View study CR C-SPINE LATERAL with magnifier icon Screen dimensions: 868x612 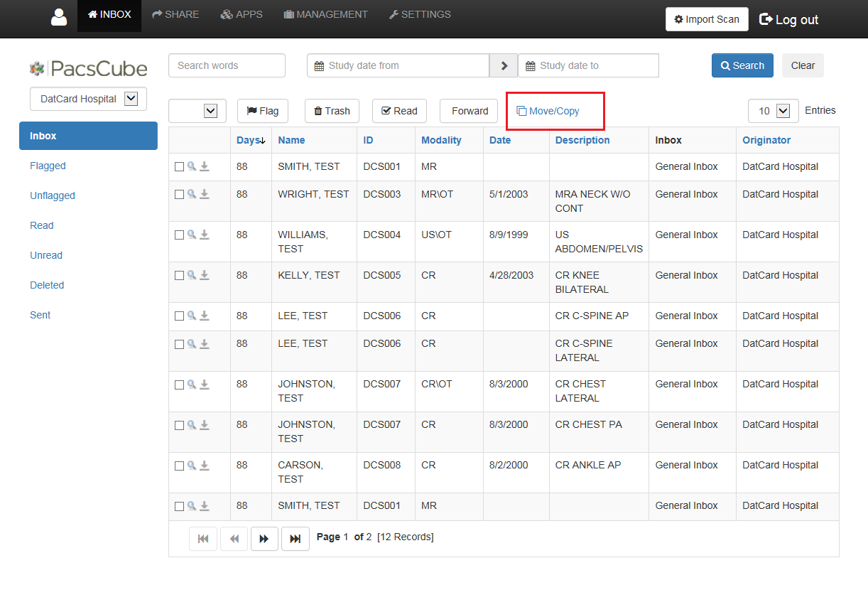[192, 343]
